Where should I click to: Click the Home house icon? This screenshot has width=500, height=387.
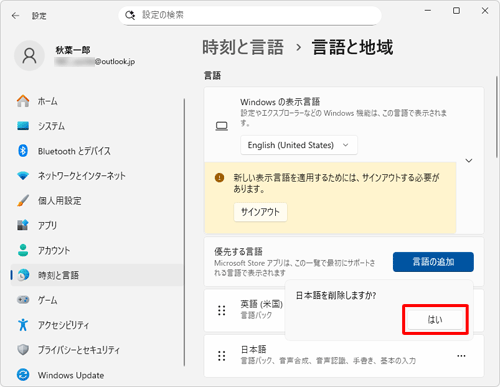tap(23, 101)
